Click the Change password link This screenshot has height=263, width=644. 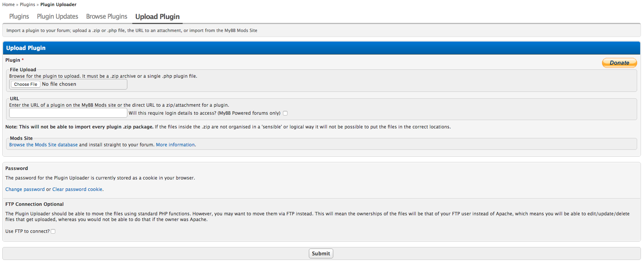[x=25, y=189]
